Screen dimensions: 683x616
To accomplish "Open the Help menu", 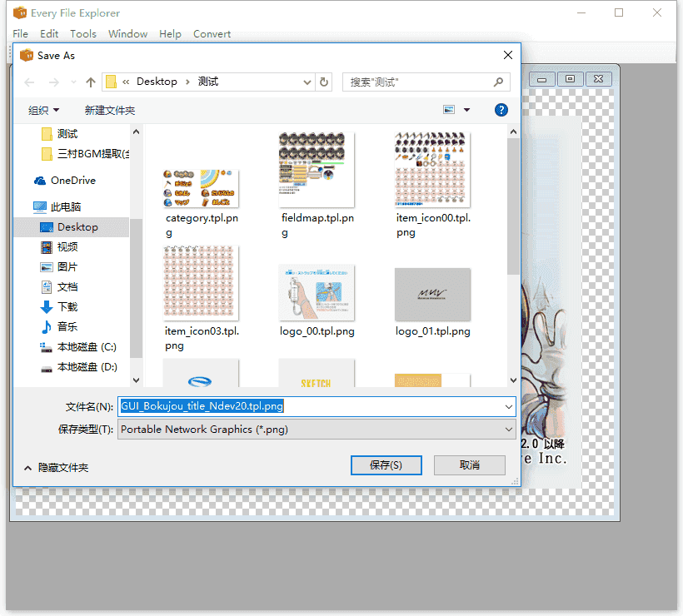I will pyautogui.click(x=170, y=34).
